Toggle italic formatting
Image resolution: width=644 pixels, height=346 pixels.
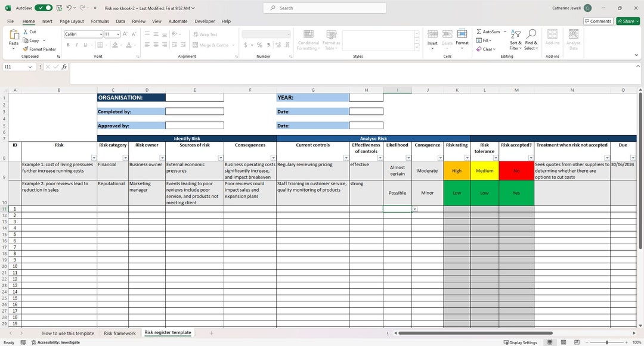(x=76, y=45)
